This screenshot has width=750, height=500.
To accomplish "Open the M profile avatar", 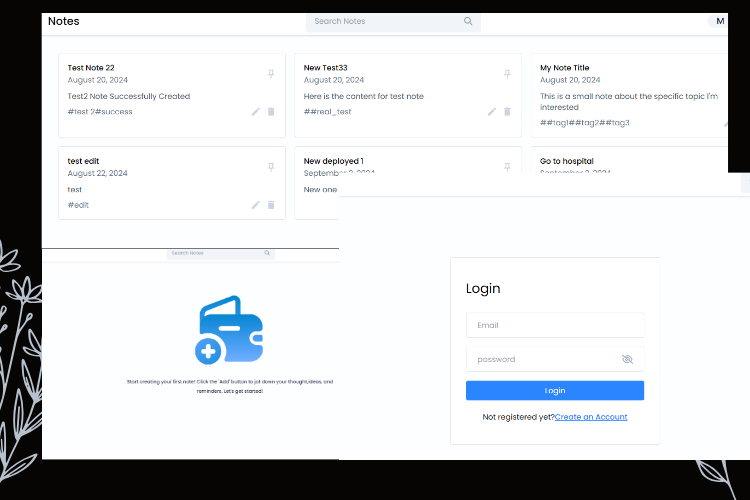I will click(719, 21).
